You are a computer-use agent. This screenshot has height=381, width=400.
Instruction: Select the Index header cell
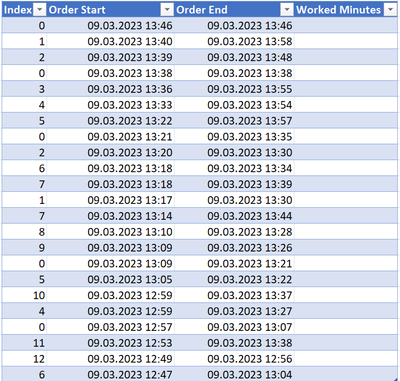24,10
